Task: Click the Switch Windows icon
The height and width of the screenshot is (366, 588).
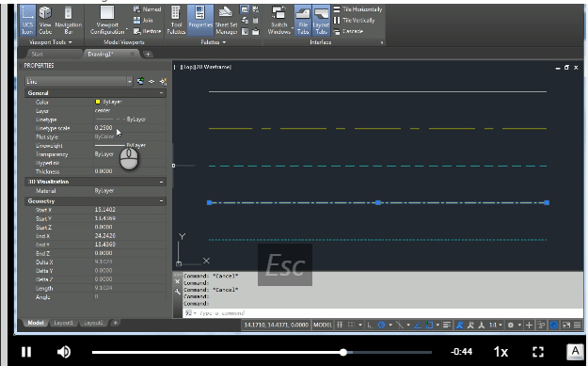Action: pyautogui.click(x=279, y=21)
